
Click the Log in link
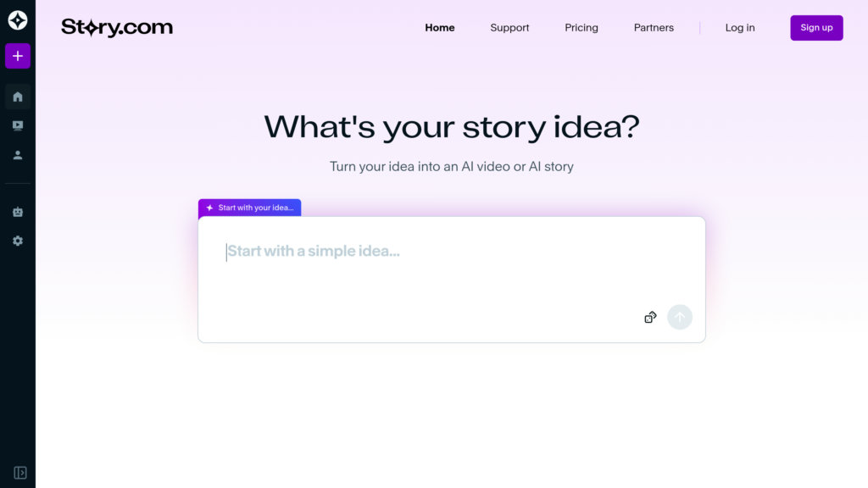740,28
